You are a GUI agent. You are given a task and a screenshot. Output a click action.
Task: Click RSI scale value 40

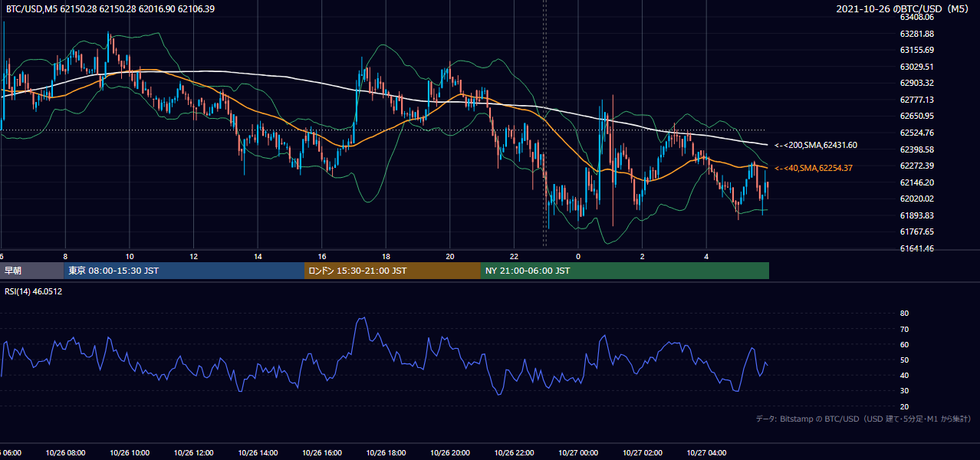pyautogui.click(x=904, y=375)
